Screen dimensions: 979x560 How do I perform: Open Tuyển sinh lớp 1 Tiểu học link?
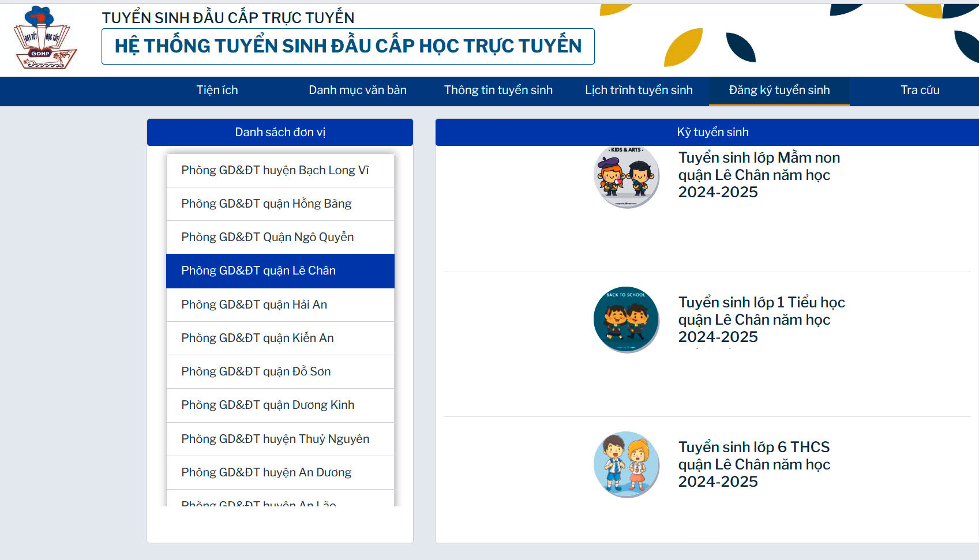pos(760,320)
